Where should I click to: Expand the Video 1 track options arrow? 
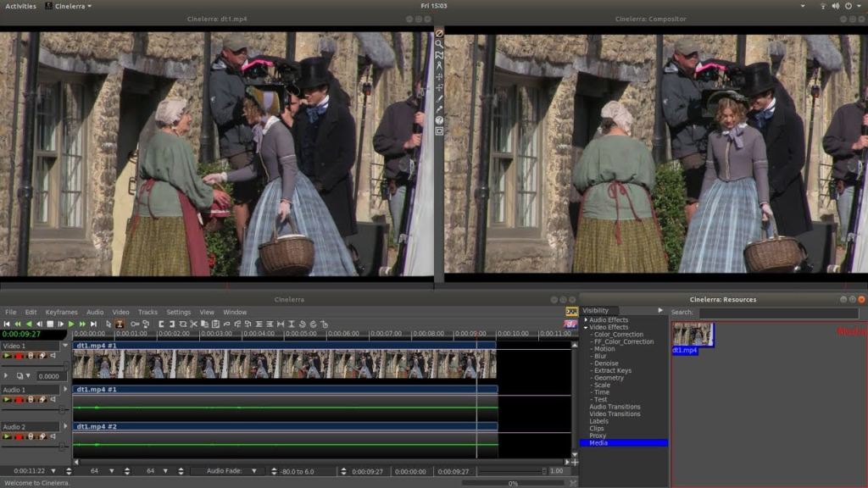pos(64,345)
